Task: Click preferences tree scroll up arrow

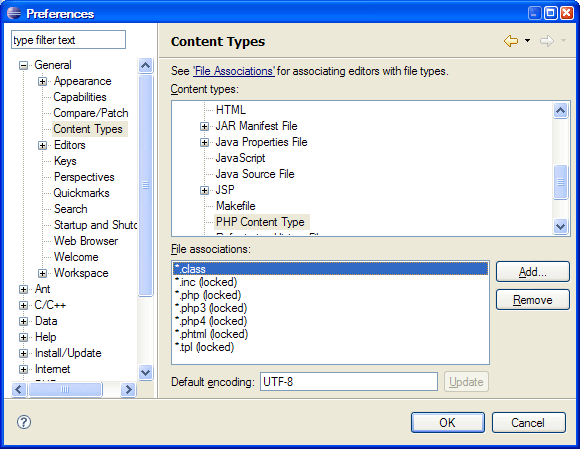Action: tap(145, 65)
